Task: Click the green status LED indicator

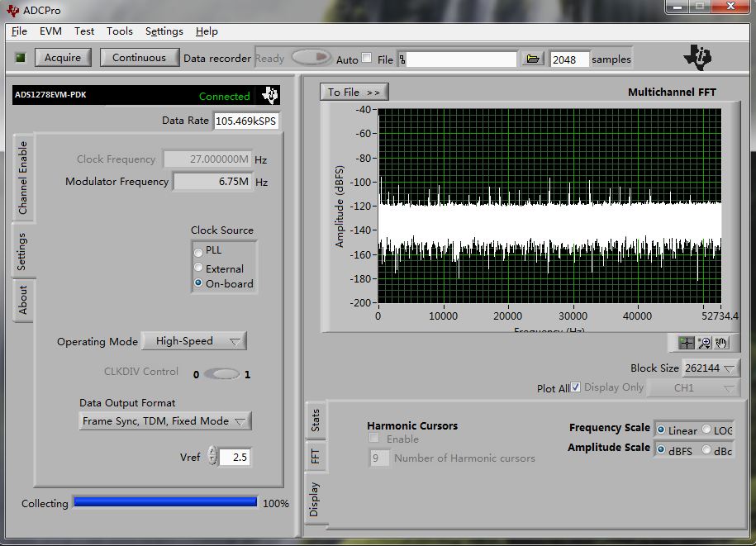Action: point(21,58)
